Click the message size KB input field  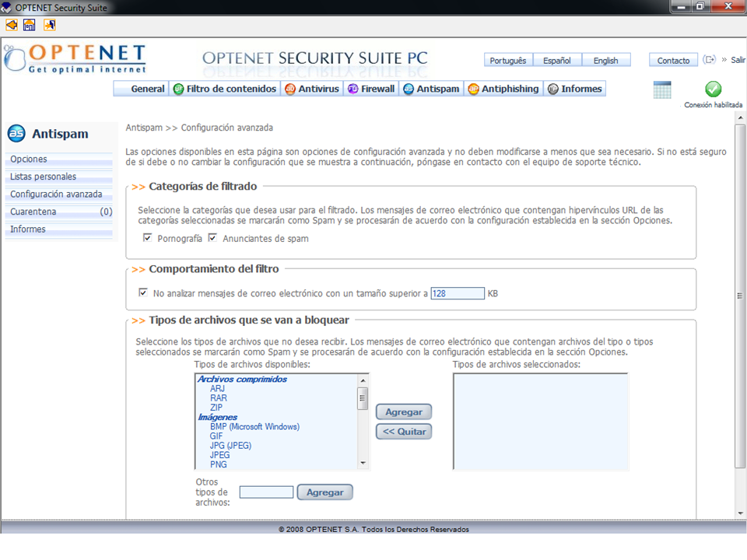click(458, 293)
